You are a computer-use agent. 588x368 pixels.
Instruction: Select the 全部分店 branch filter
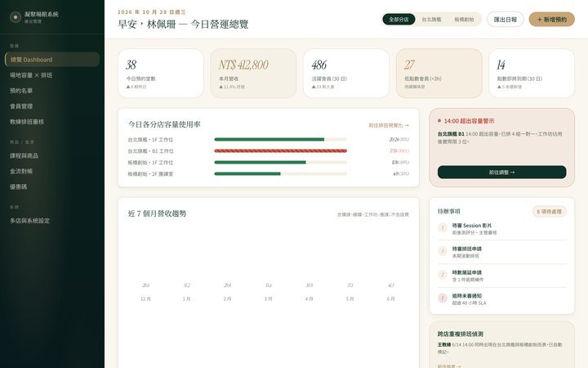coord(399,19)
